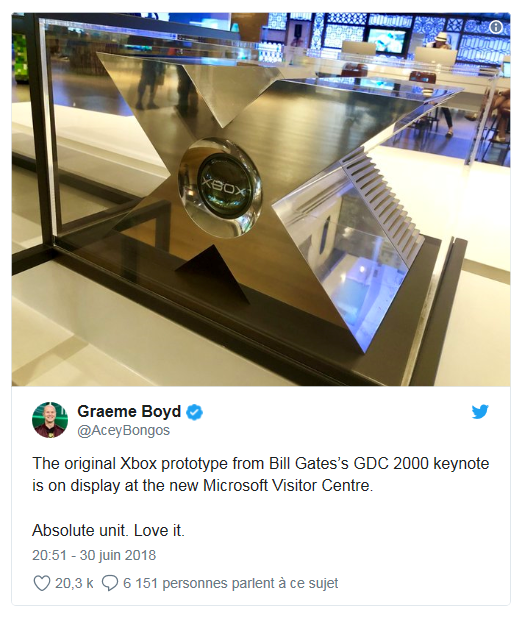Image resolution: width=522 pixels, height=618 pixels.
Task: Like the tweet with the heart icon
Action: click(x=41, y=583)
